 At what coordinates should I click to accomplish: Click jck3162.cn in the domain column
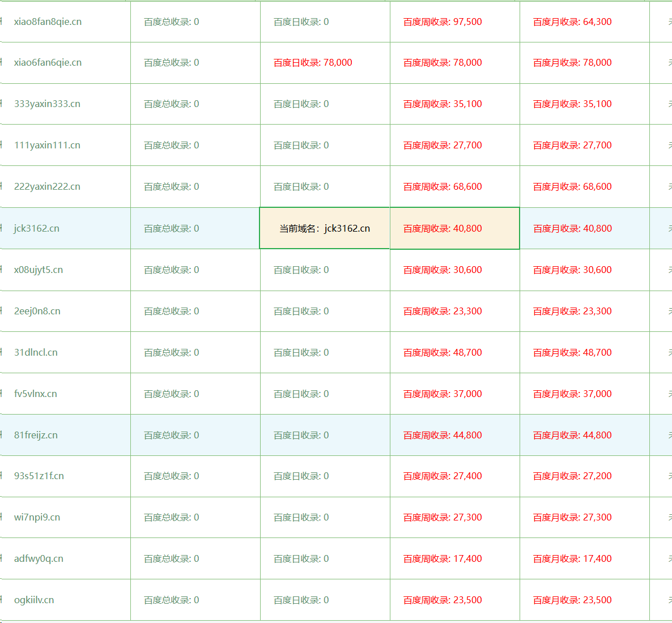tap(37, 229)
